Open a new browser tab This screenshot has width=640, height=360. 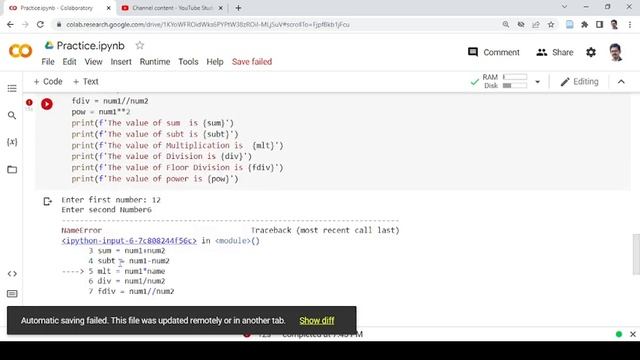click(x=238, y=8)
